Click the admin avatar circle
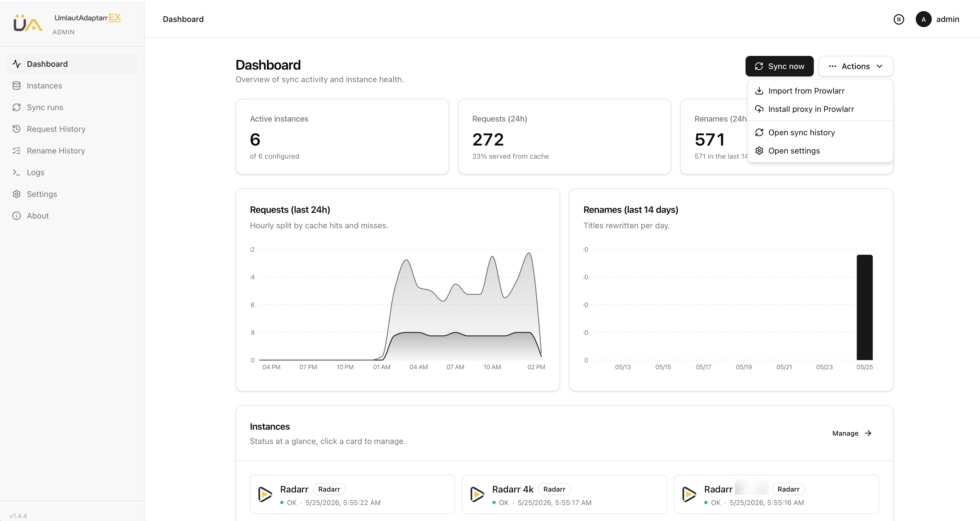980x521 pixels. click(x=923, y=19)
